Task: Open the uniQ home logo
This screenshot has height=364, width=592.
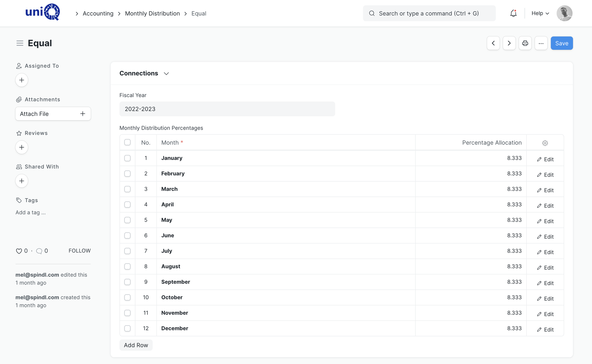Action: (x=42, y=12)
